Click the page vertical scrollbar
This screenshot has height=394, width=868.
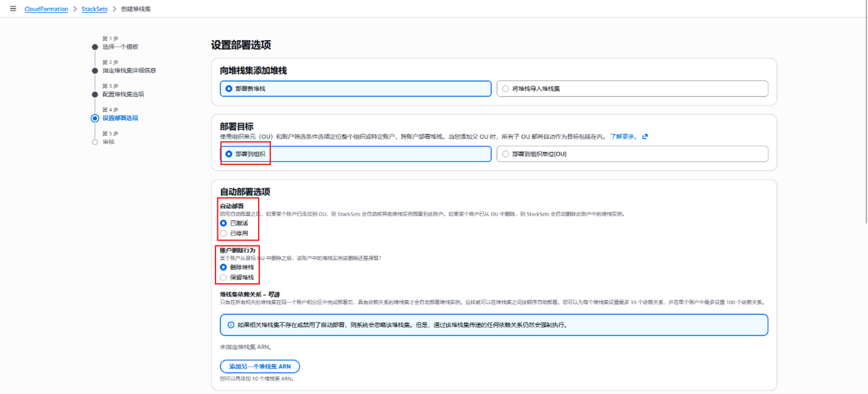tap(866, 113)
